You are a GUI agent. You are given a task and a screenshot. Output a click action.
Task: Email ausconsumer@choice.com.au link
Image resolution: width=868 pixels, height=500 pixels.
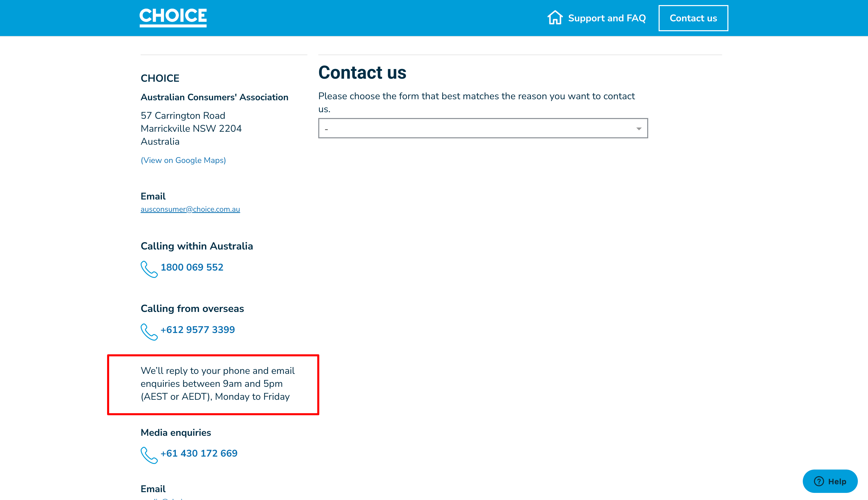[x=190, y=209]
